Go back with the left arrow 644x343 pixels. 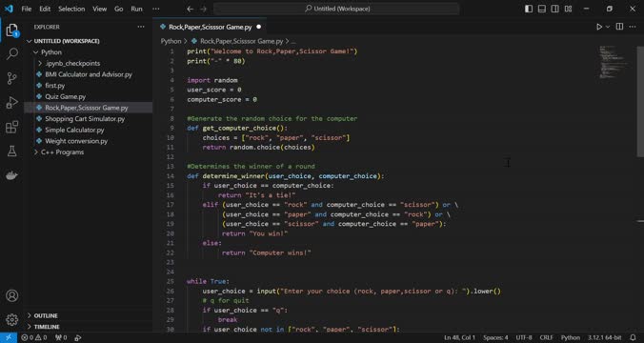(x=190, y=9)
